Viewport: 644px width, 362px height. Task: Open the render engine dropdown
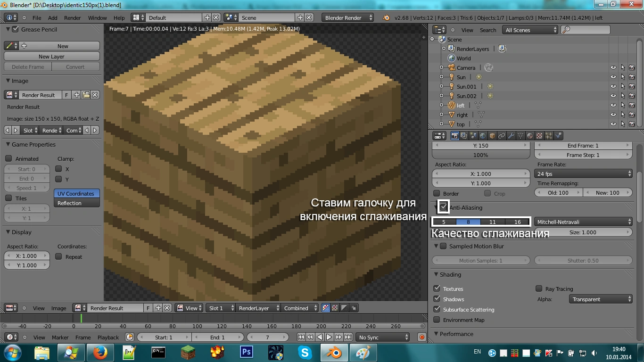348,17
